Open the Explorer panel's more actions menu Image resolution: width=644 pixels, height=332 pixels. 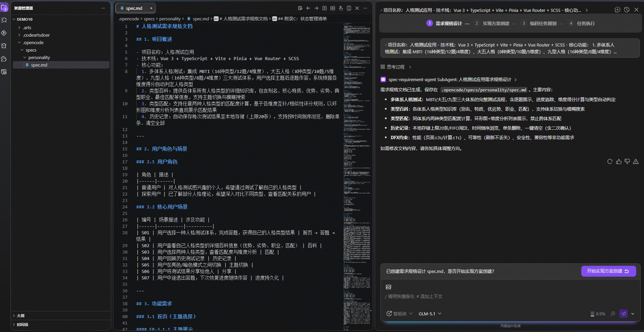click(103, 8)
